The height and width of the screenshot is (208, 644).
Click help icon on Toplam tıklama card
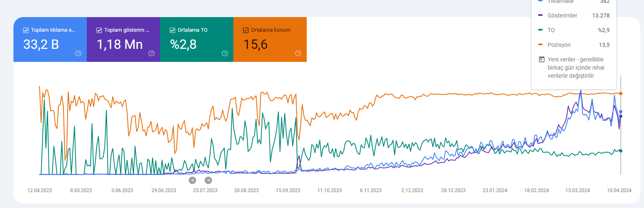click(x=78, y=53)
